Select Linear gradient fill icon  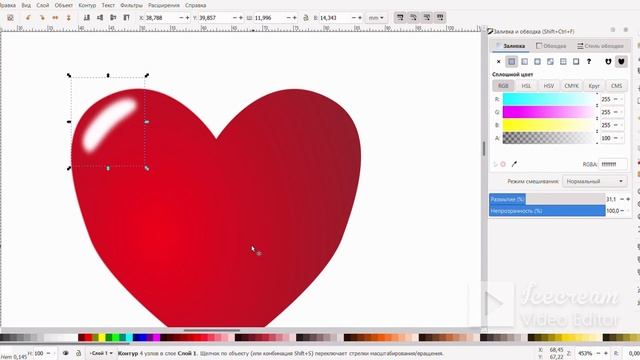[524, 62]
